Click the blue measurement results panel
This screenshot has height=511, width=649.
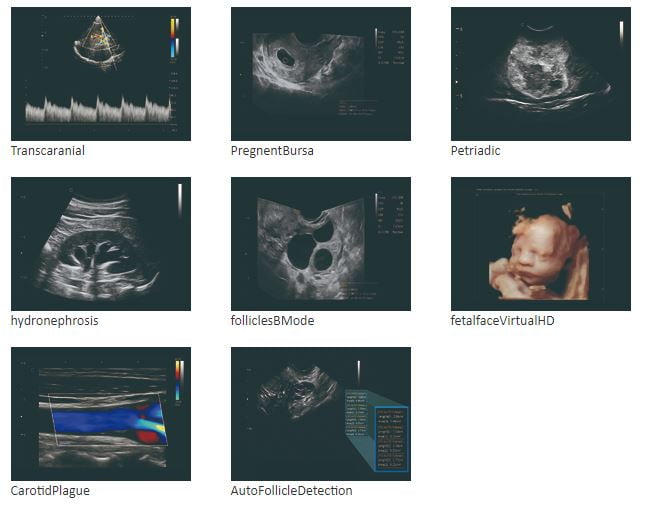[391, 437]
